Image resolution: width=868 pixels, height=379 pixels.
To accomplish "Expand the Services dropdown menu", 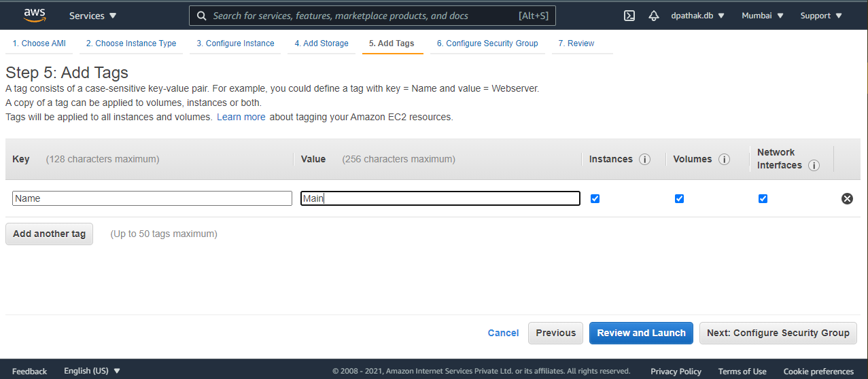I will point(92,16).
